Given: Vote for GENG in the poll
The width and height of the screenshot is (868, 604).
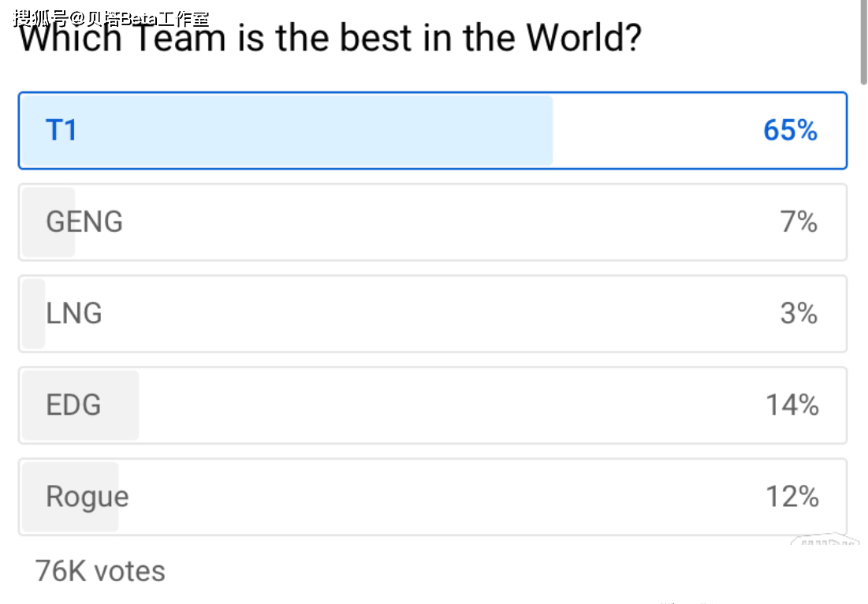Looking at the screenshot, I should click(432, 222).
